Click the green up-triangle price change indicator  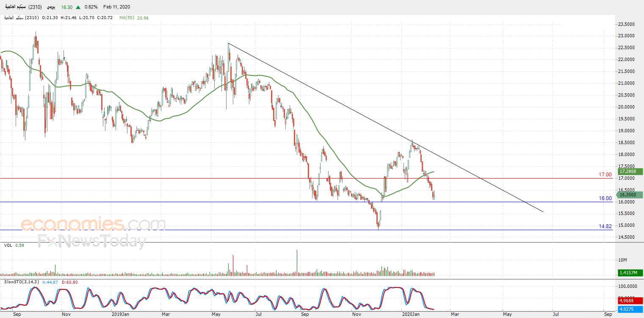pyautogui.click(x=78, y=7)
